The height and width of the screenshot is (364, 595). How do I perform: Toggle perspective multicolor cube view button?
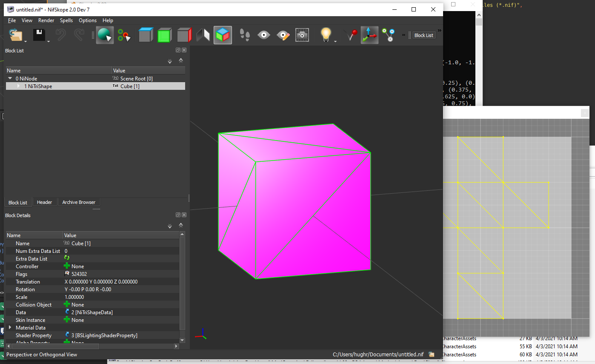(223, 35)
